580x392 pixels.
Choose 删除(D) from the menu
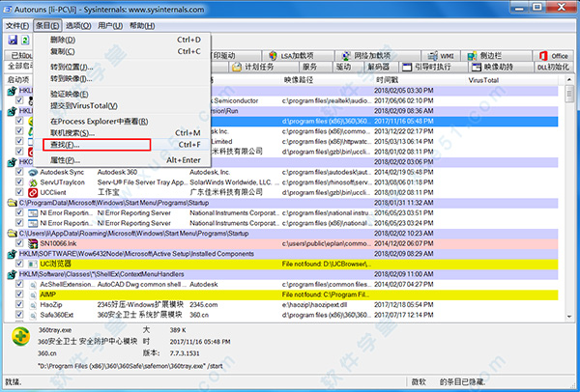(x=122, y=40)
